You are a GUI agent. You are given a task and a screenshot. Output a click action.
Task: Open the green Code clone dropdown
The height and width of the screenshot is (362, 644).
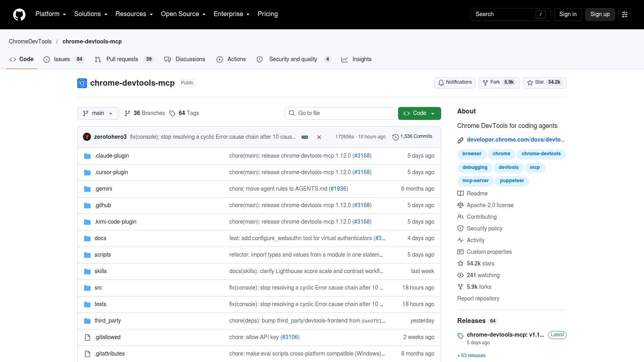pyautogui.click(x=419, y=113)
